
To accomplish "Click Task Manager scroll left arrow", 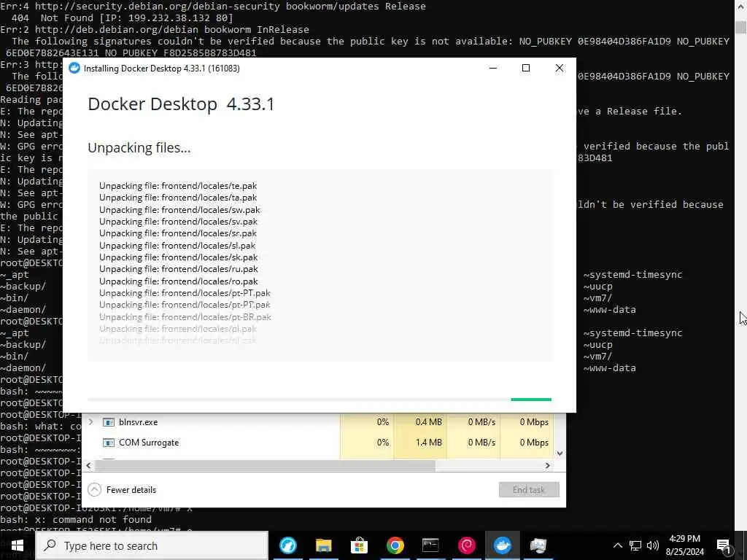I will tap(88, 465).
